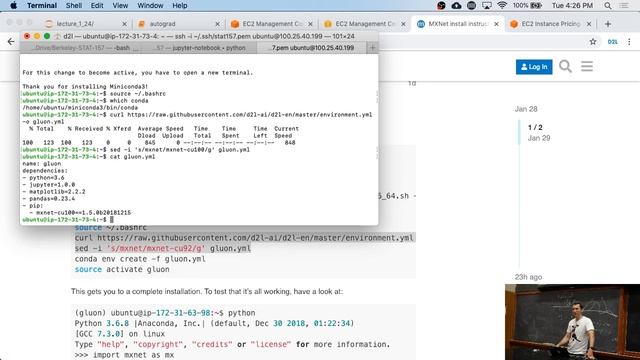Open the Terminal application menu
The width and height of the screenshot is (640, 360).
[x=42, y=6]
